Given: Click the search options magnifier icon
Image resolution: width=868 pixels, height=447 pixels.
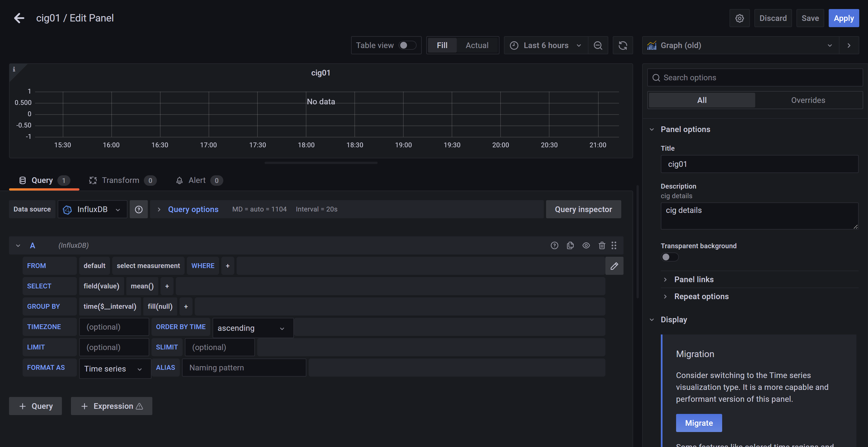Looking at the screenshot, I should click(656, 78).
